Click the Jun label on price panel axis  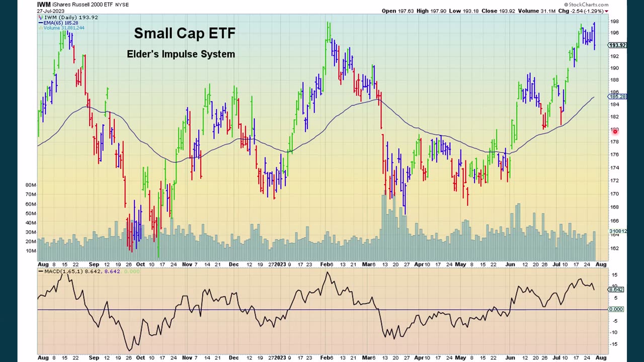pos(510,264)
